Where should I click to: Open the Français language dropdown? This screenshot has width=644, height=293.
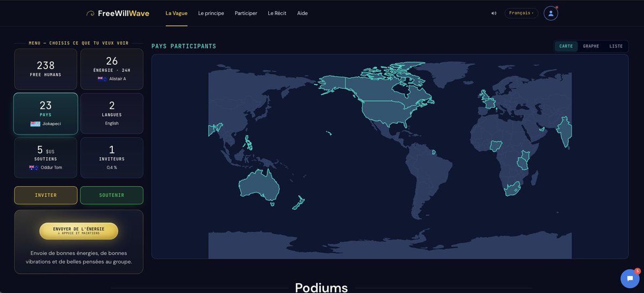521,13
